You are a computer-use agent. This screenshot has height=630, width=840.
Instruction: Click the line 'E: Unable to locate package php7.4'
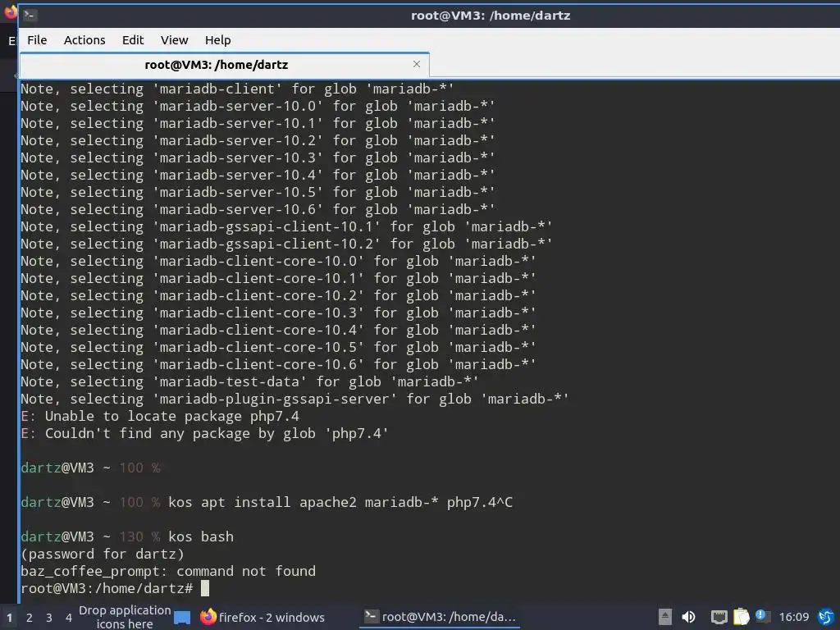tap(160, 416)
